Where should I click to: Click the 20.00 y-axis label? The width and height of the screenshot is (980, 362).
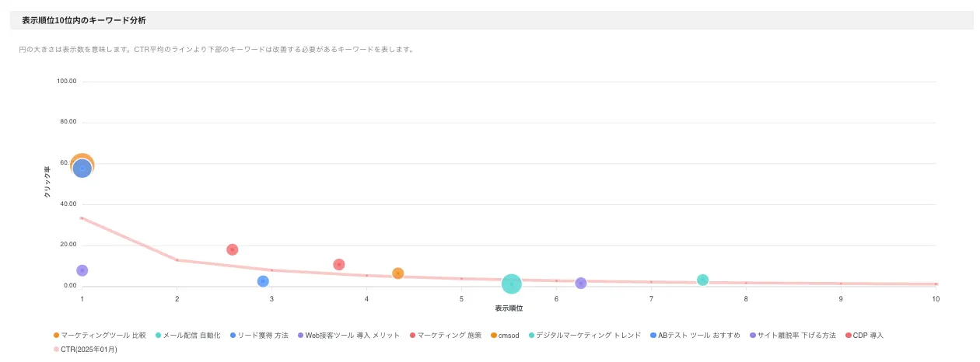coord(68,245)
